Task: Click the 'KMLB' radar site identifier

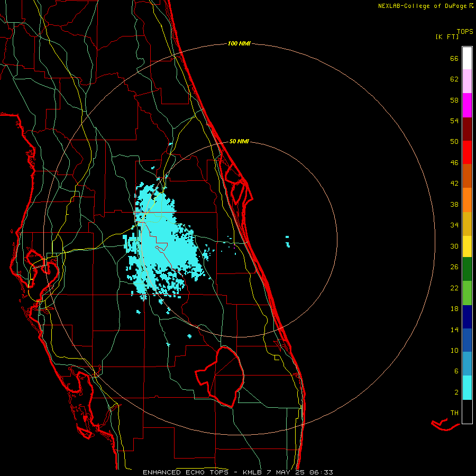Action: click(252, 472)
